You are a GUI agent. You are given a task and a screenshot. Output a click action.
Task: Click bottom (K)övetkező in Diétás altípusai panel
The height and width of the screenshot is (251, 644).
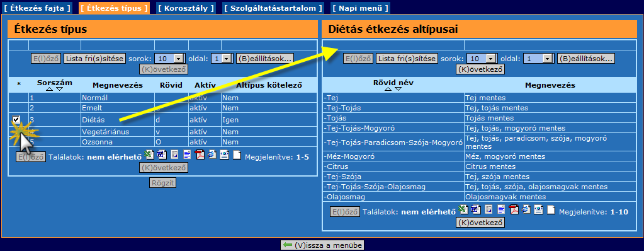(x=480, y=223)
